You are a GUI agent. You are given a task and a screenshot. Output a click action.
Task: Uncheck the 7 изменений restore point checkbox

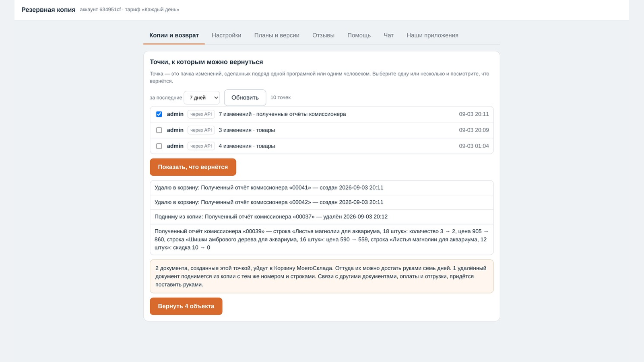click(x=159, y=114)
